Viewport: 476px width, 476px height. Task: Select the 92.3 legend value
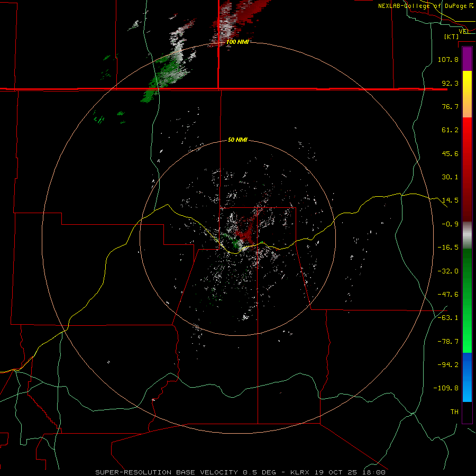pyautogui.click(x=450, y=83)
